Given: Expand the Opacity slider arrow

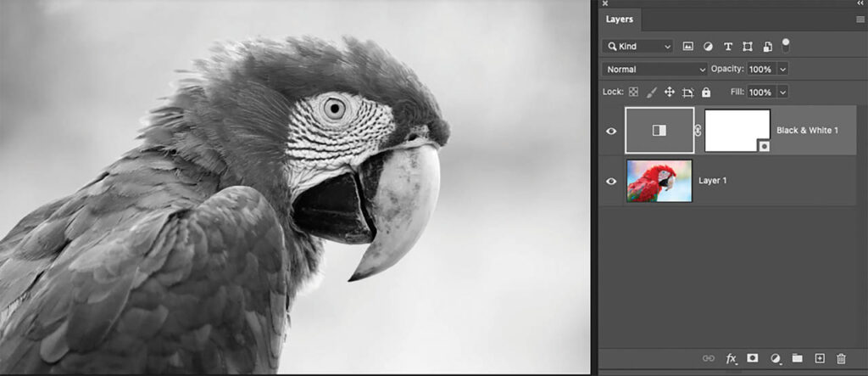Looking at the screenshot, I should point(782,69).
